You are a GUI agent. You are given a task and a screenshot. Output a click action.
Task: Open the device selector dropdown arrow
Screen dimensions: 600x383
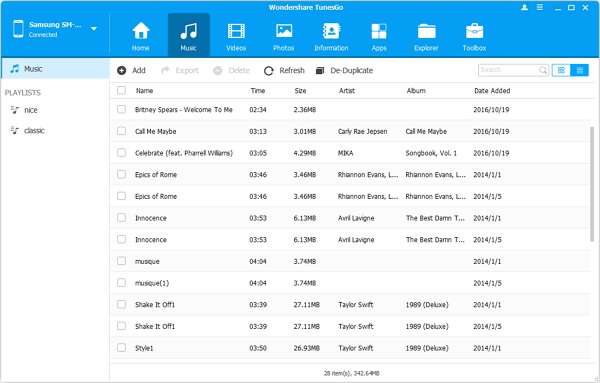click(94, 29)
